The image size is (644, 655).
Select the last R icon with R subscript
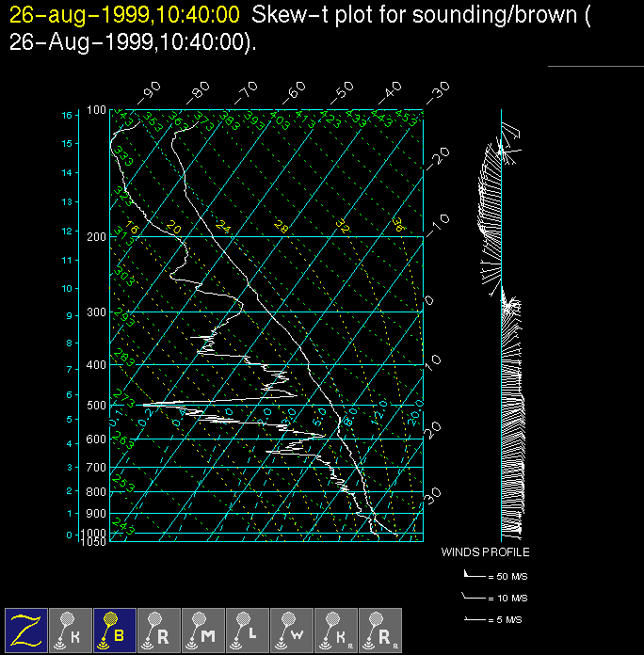click(x=380, y=631)
